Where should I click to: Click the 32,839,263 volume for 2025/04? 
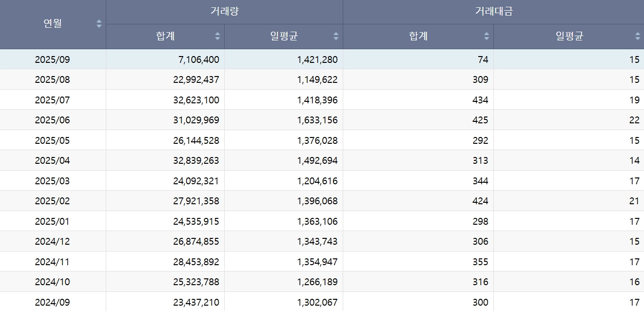(196, 160)
